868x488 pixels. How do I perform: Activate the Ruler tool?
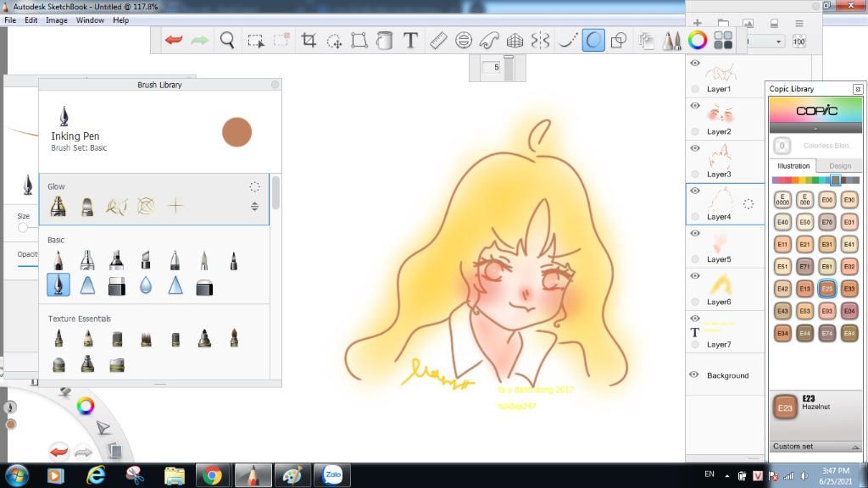[x=438, y=41]
